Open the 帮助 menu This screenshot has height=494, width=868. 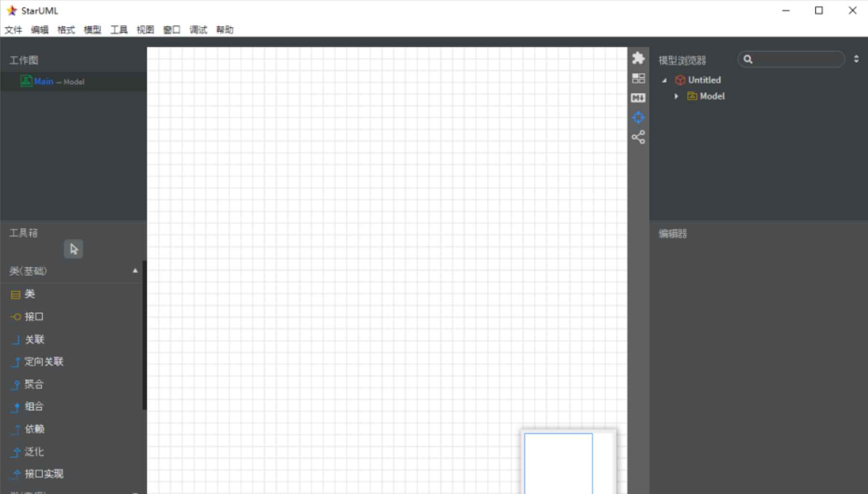(x=224, y=29)
